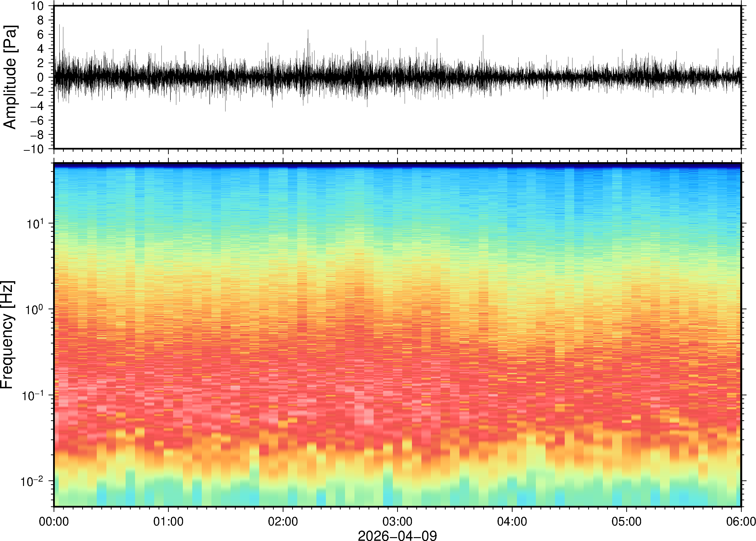Screen dimensions: 756x541
Task: Click the 0 amplitude tick label
Action: [40, 78]
